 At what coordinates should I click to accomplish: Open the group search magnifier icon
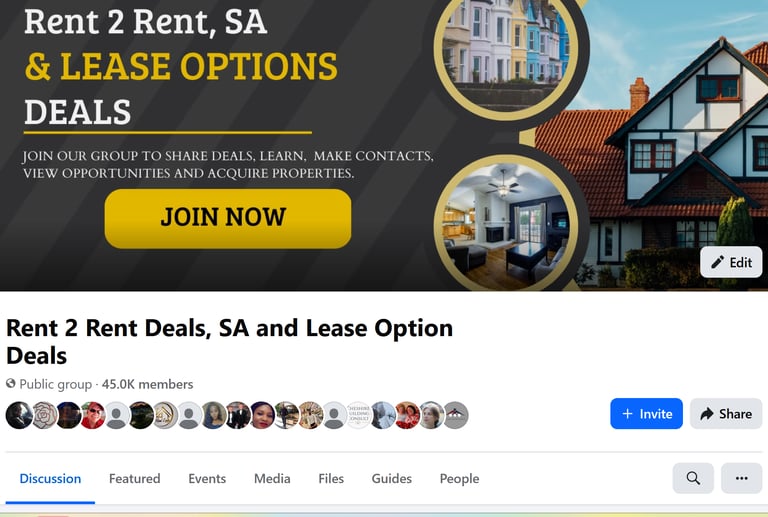point(693,478)
